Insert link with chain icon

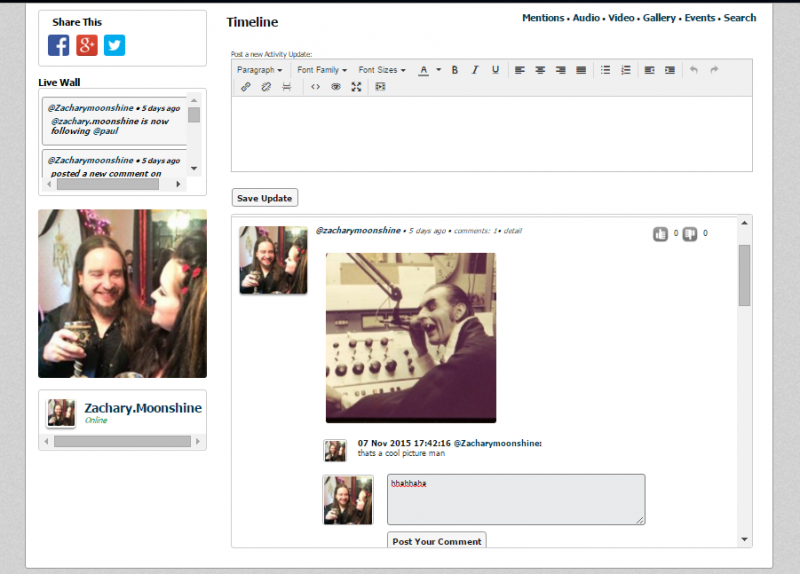[245, 87]
